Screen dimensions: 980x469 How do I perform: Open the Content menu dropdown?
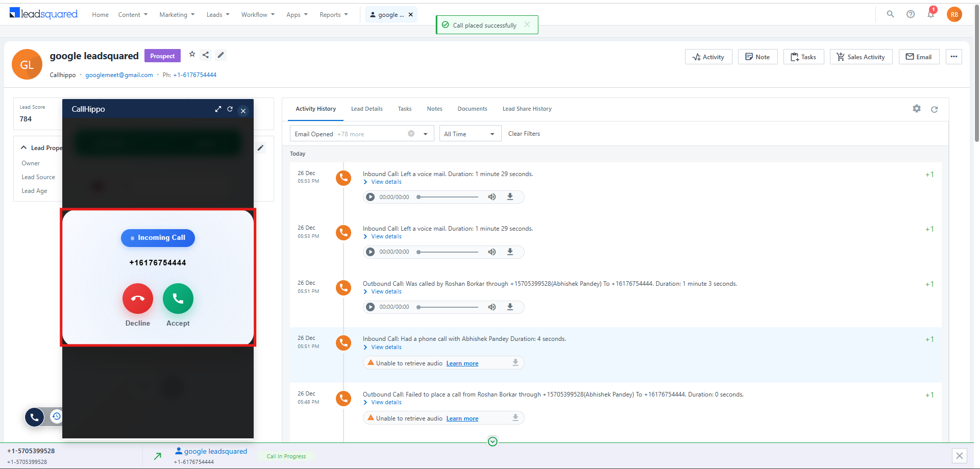(133, 15)
